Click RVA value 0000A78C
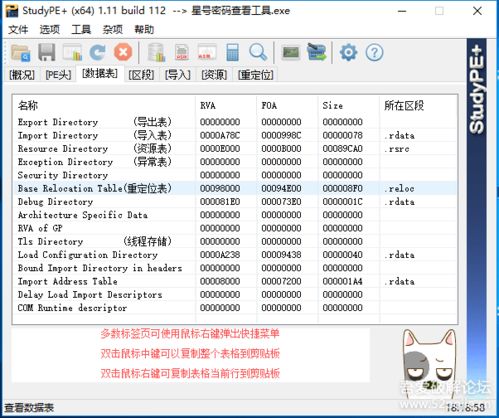This screenshot has width=499, height=418. (x=220, y=135)
